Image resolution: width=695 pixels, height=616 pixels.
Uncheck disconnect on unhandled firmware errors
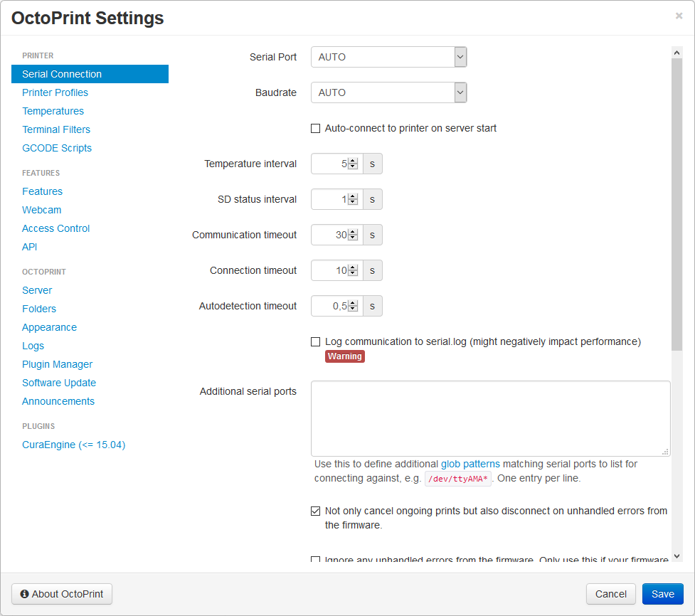coord(315,511)
